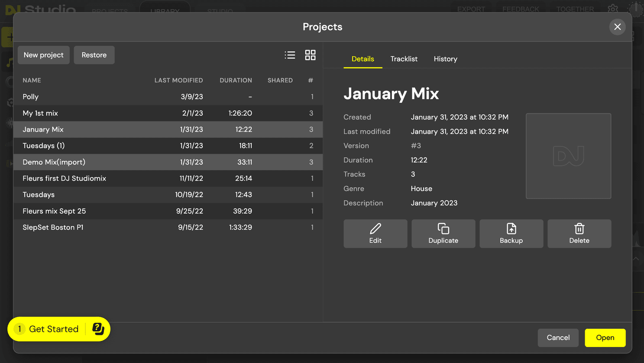Sort by NAME column header
The image size is (644, 363).
(x=32, y=81)
